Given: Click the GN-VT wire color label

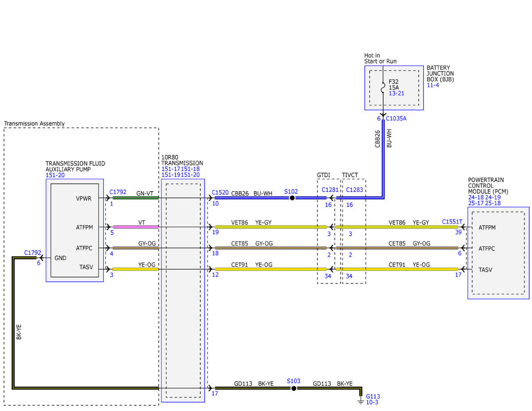Looking at the screenshot, I should [145, 193].
